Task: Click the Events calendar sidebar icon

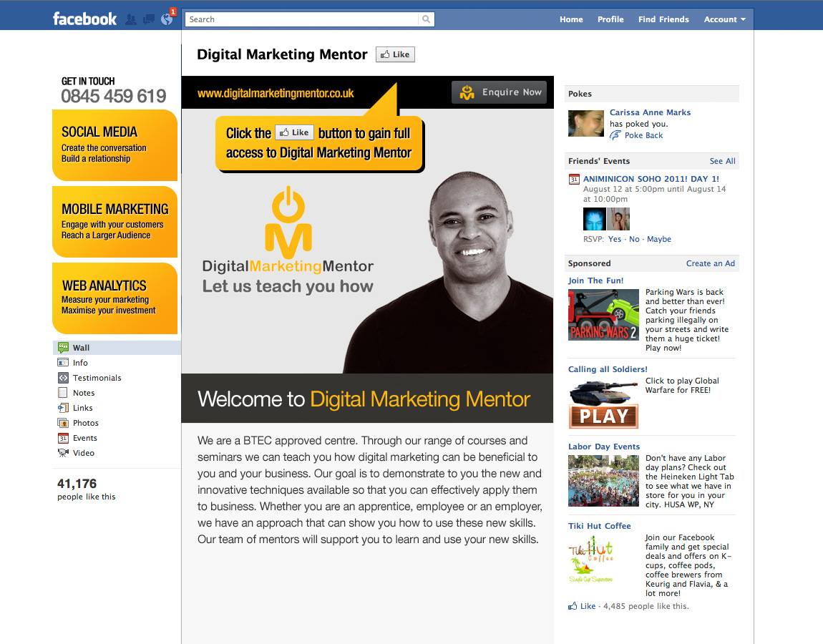Action: coord(63,438)
